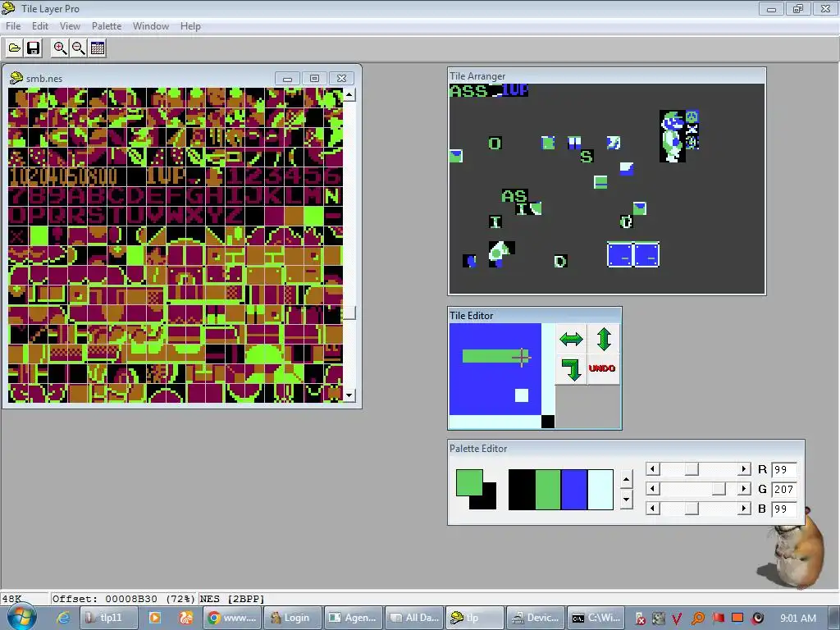
Task: Select the '1UP' tile in smb.nes
Action: (166, 176)
